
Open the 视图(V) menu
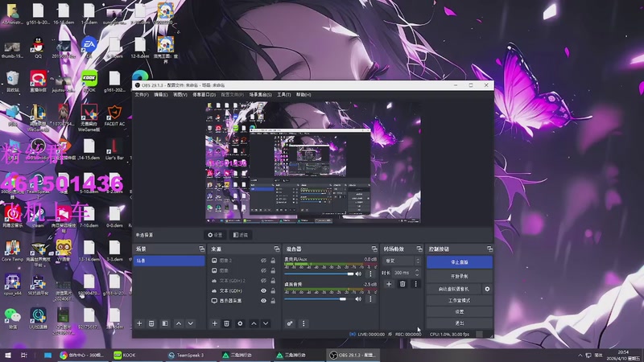tap(180, 95)
